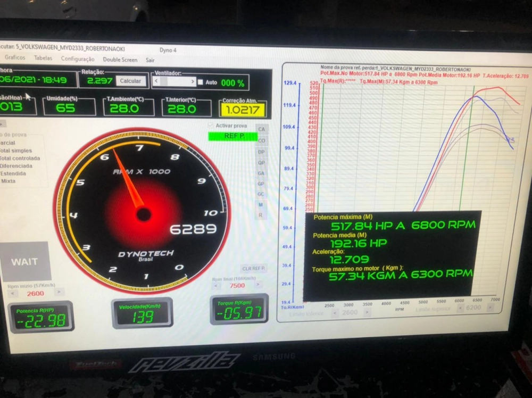This screenshot has width=532, height=398.
Task: Click the Umidade value 65
Action: click(x=65, y=107)
